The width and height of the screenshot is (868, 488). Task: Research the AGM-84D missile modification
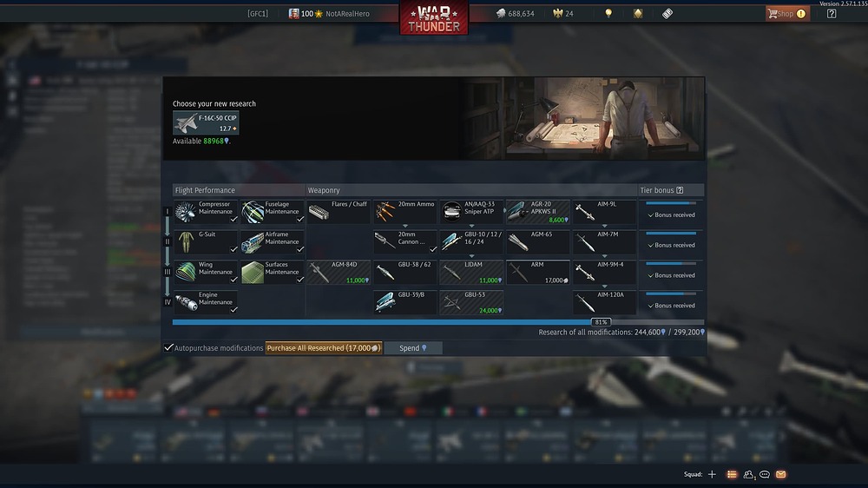click(339, 273)
